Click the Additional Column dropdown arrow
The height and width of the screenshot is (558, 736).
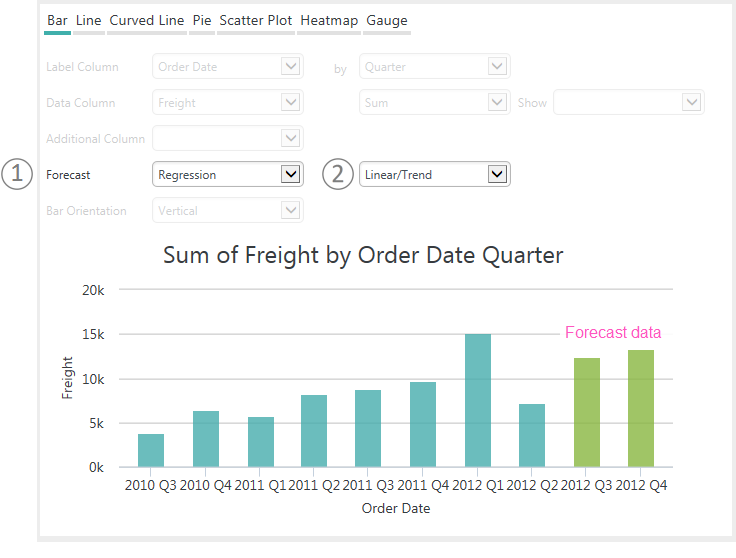[291, 138]
